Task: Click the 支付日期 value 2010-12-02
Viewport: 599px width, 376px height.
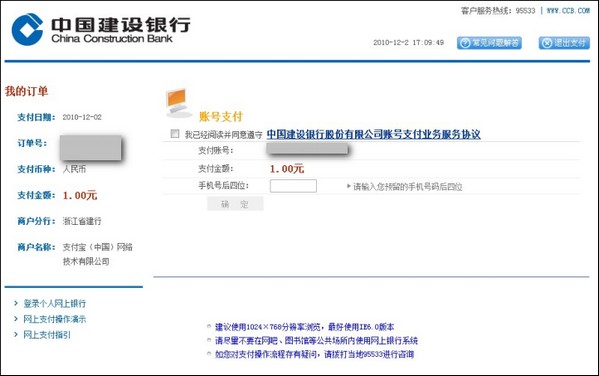Action: pyautogui.click(x=82, y=117)
